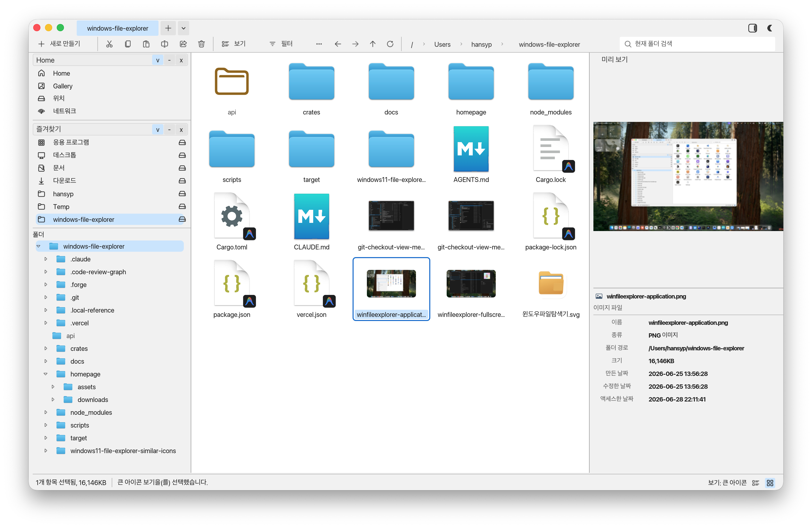Go forward with the right arrow
The image size is (812, 528).
(x=356, y=44)
